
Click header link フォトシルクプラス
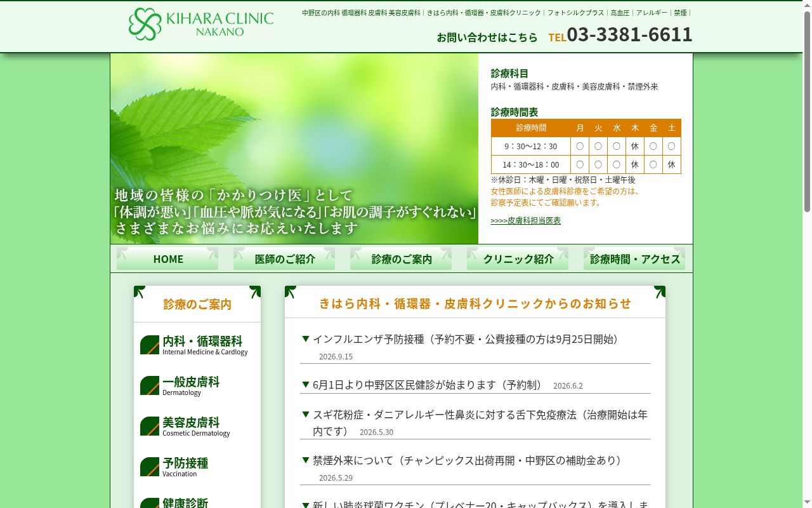pos(576,13)
